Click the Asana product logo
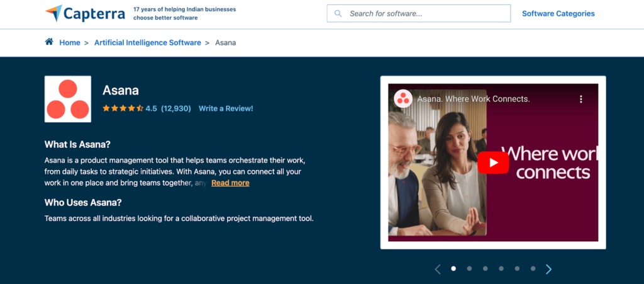This screenshot has width=644, height=284. [x=68, y=99]
